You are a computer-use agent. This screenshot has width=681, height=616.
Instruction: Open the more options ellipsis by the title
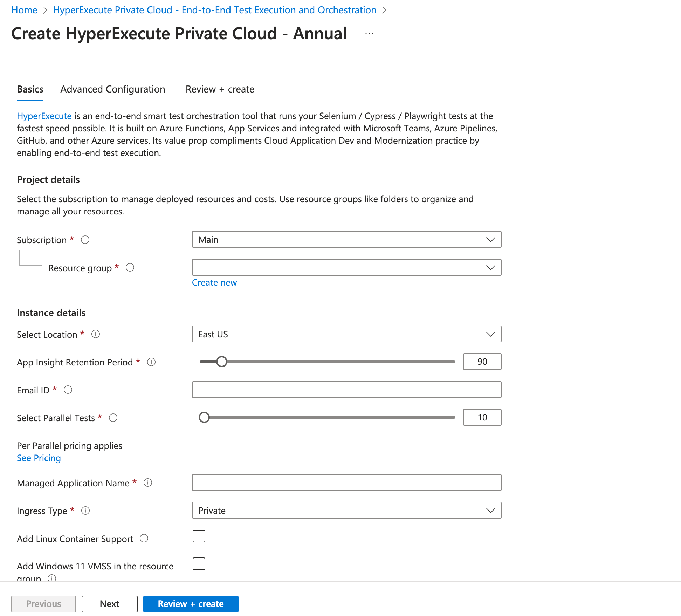click(x=369, y=34)
